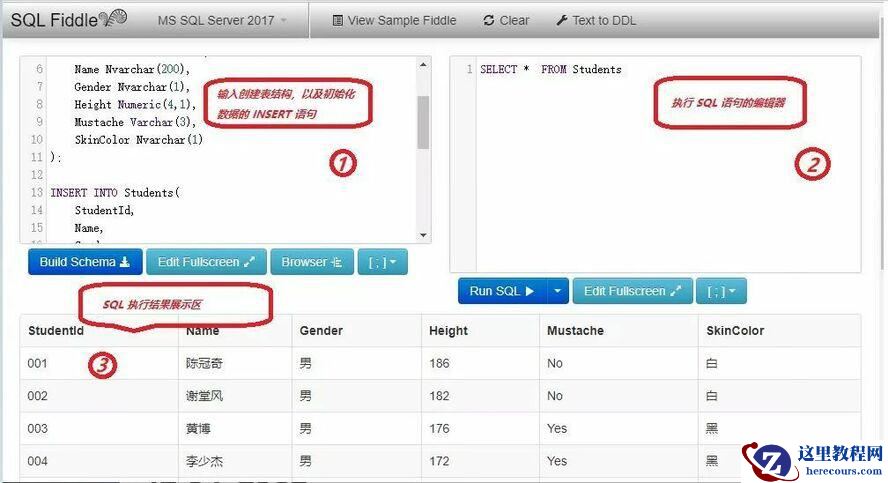This screenshot has width=888, height=483.
Task: Click the Height value 172
Action: click(439, 461)
